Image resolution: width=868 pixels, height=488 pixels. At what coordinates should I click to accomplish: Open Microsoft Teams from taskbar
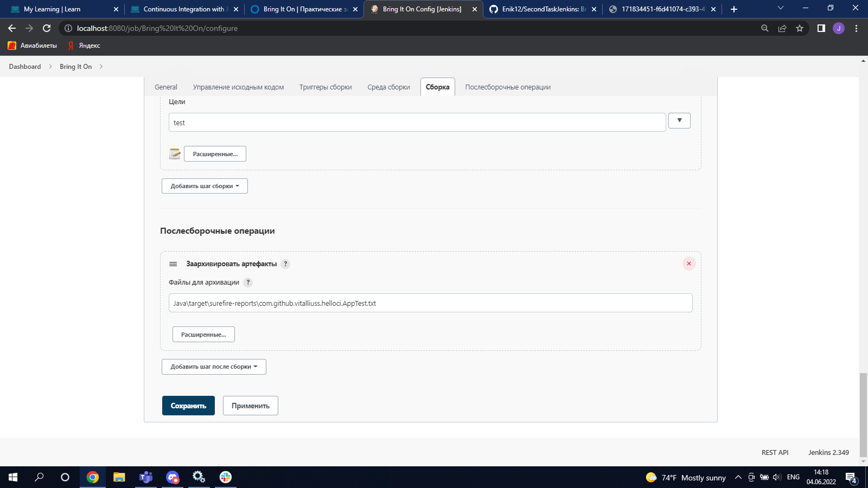pyautogui.click(x=146, y=477)
